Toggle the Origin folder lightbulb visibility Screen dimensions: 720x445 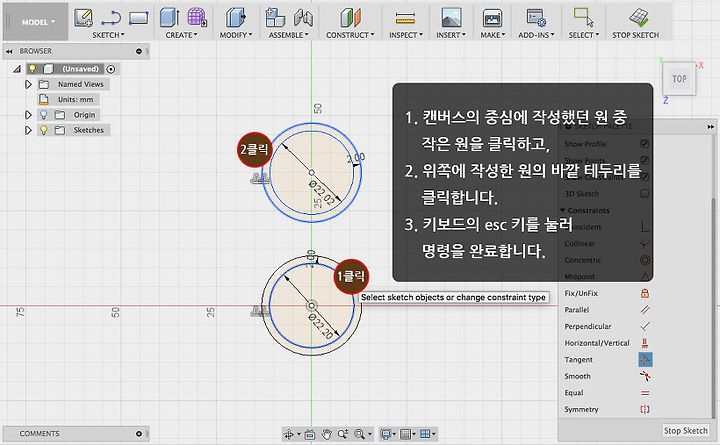coord(44,114)
